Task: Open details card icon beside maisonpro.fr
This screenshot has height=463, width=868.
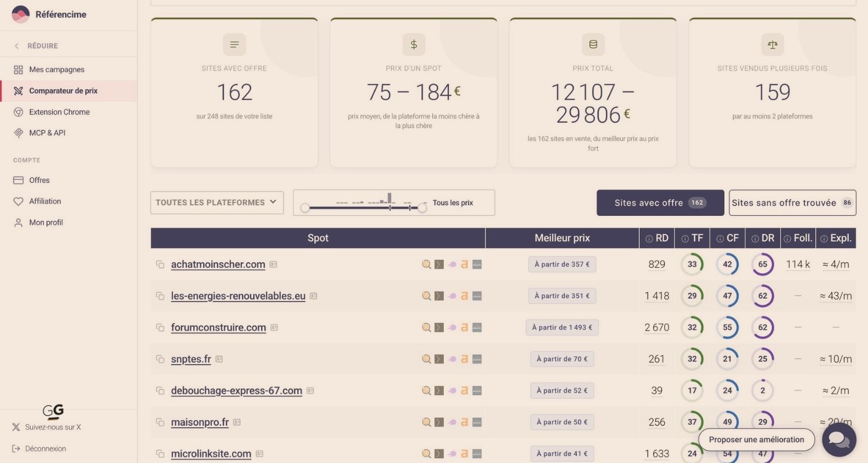Action: [237, 422]
